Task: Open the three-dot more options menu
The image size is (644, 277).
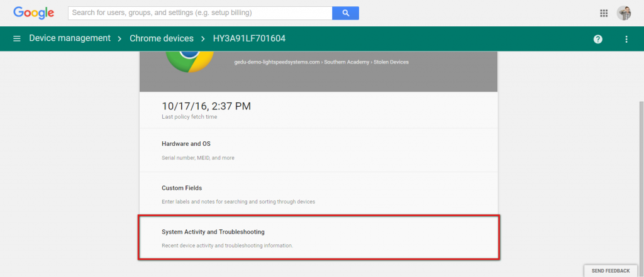Action: pos(626,39)
